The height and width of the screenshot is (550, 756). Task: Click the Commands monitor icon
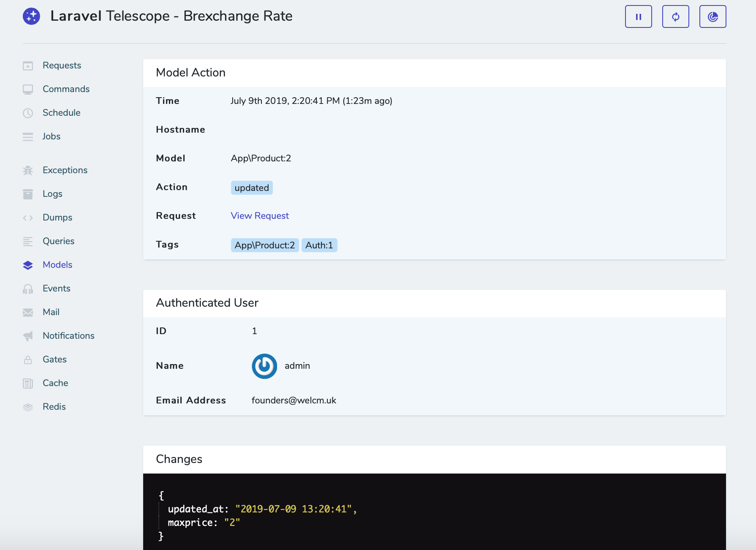(x=28, y=90)
